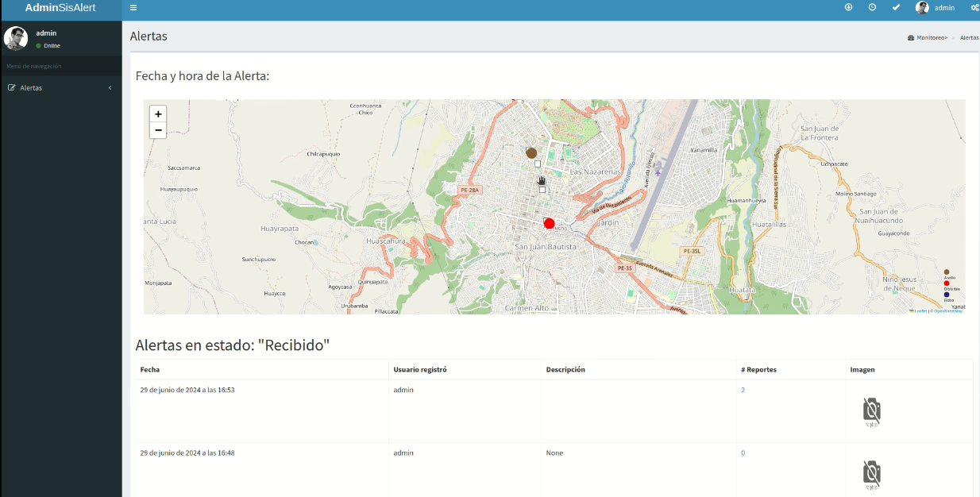Click the red alert marker on map
The width and height of the screenshot is (980, 497).
tap(549, 224)
